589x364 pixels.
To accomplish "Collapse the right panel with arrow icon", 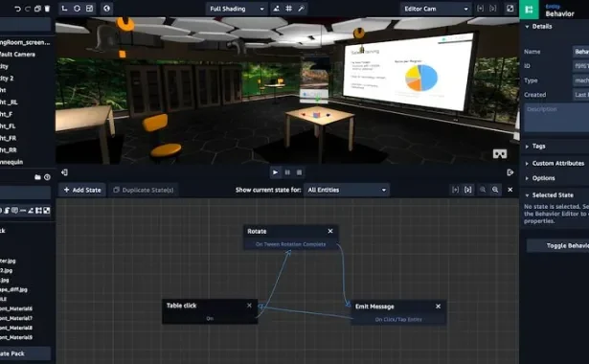I will point(510,172).
